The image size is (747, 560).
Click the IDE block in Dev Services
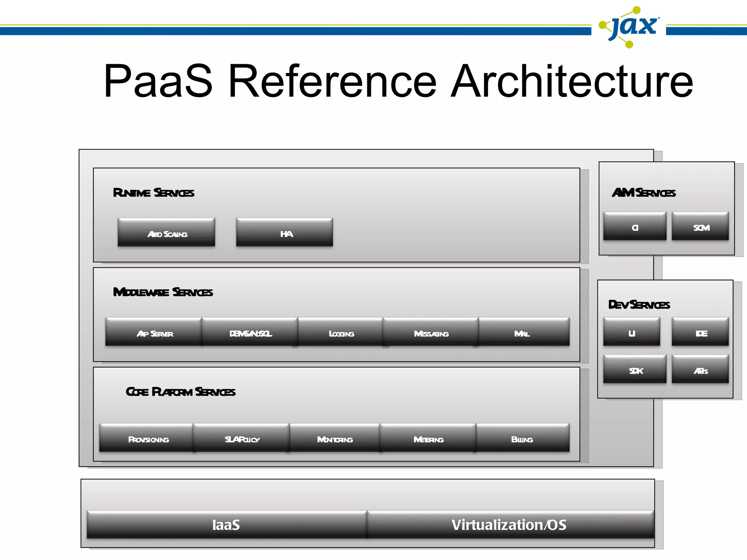click(x=700, y=332)
